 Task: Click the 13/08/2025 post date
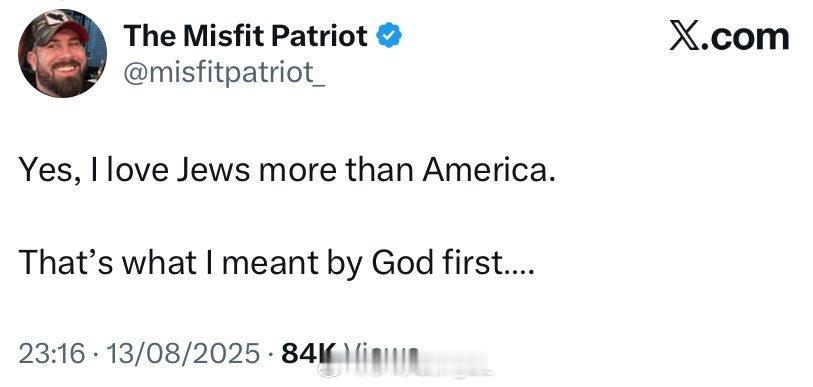pos(182,354)
